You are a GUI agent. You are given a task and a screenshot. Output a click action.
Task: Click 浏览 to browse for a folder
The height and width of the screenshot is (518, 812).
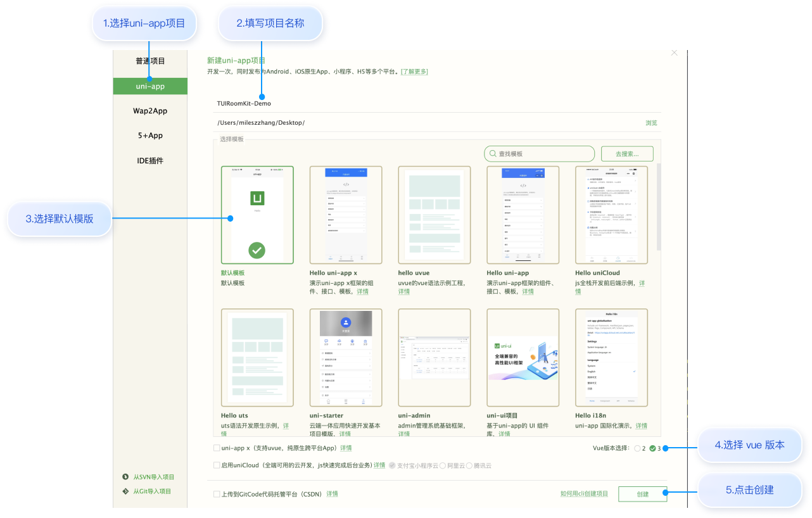pyautogui.click(x=651, y=123)
